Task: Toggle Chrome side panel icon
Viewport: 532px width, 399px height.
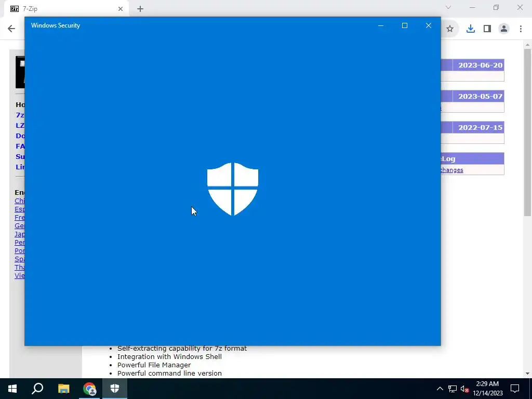Action: click(x=487, y=29)
